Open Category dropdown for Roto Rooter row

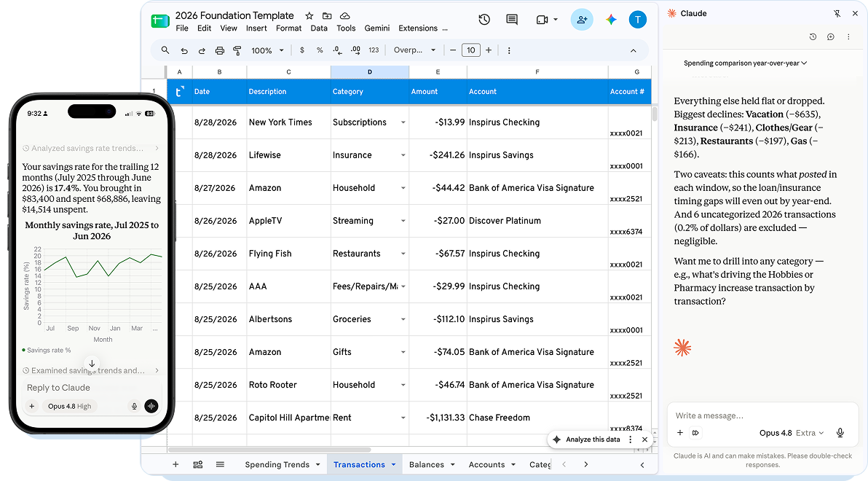coord(403,385)
